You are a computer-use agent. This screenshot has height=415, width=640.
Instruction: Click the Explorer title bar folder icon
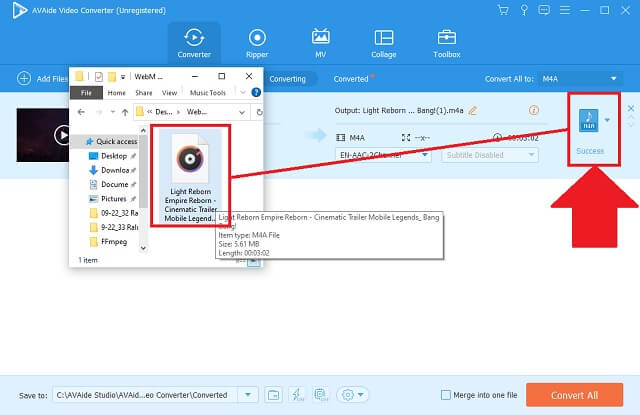[79, 76]
